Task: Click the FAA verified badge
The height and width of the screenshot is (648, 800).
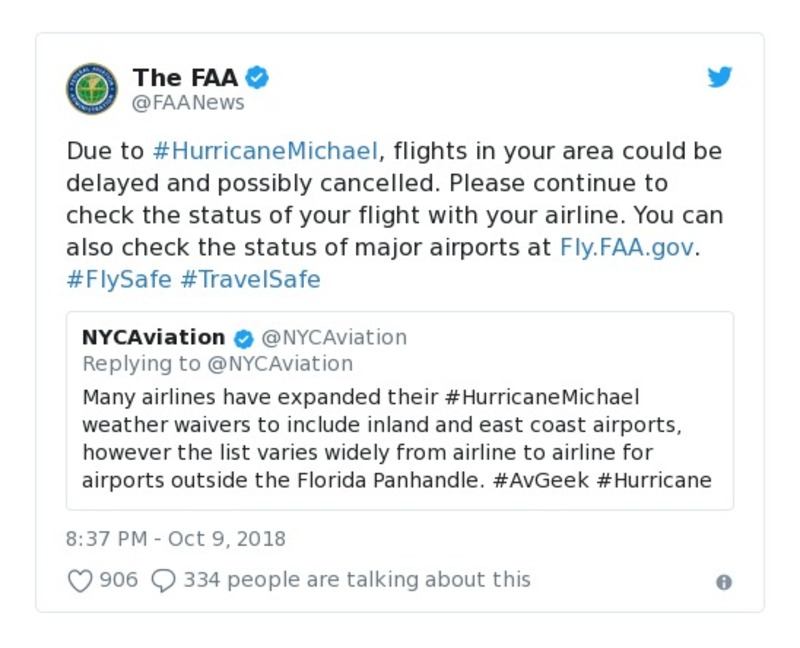Action: [258, 77]
